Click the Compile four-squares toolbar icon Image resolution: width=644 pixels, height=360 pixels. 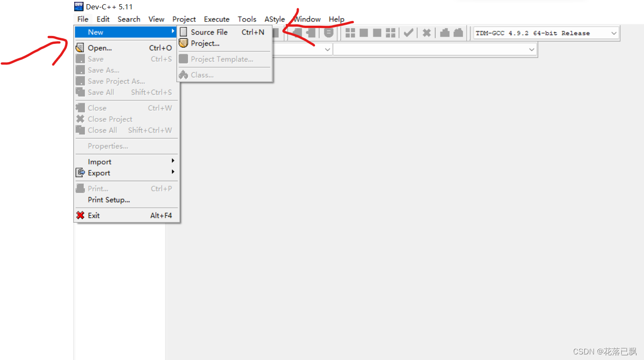tap(350, 33)
